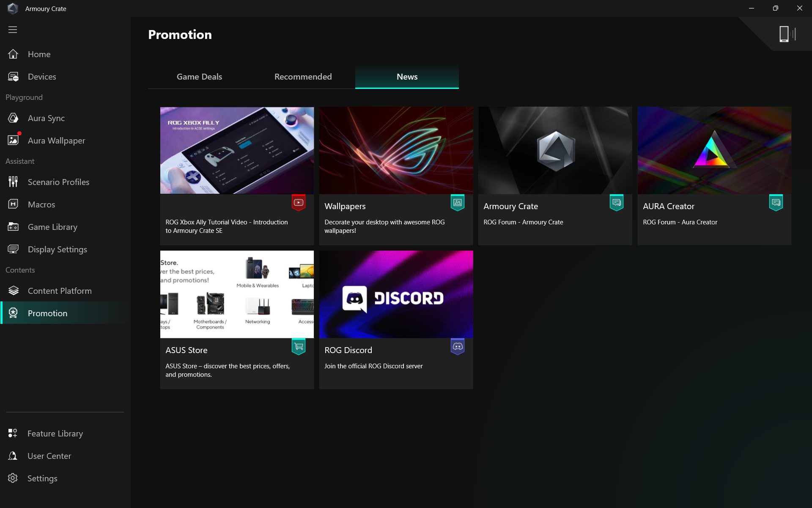Viewport: 812px width, 508px height.
Task: Switch to the Recommended tab
Action: [303, 77]
